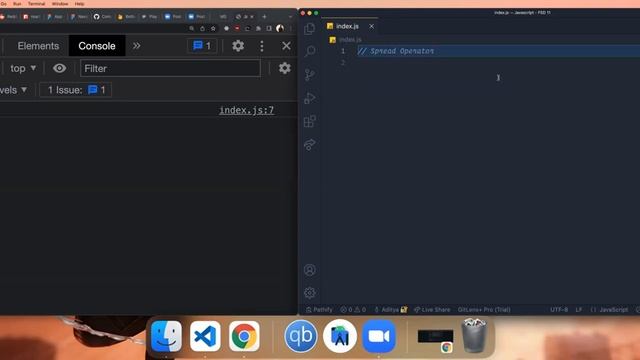This screenshot has width=640, height=360.
Task: Open minimized window thumbnail in Dock
Action: [x=435, y=337]
